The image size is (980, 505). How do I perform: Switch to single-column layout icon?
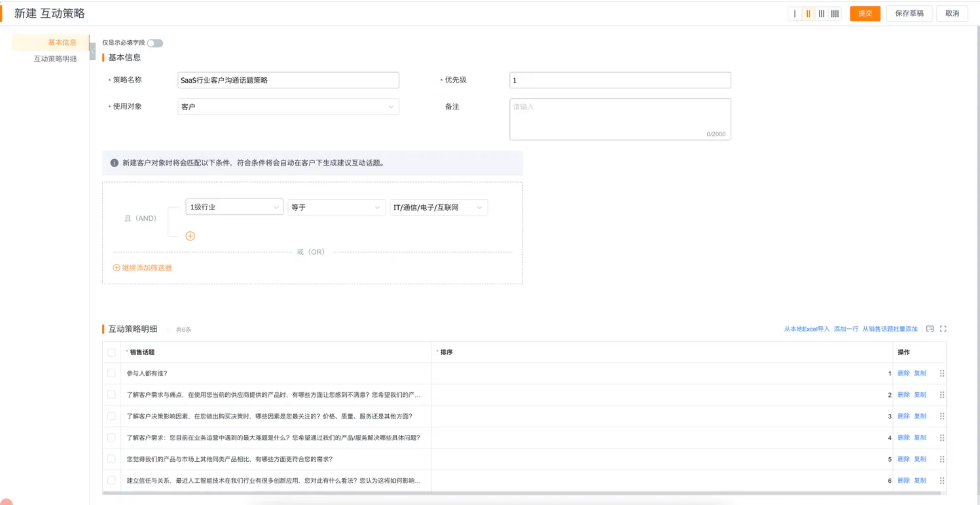pyautogui.click(x=795, y=14)
